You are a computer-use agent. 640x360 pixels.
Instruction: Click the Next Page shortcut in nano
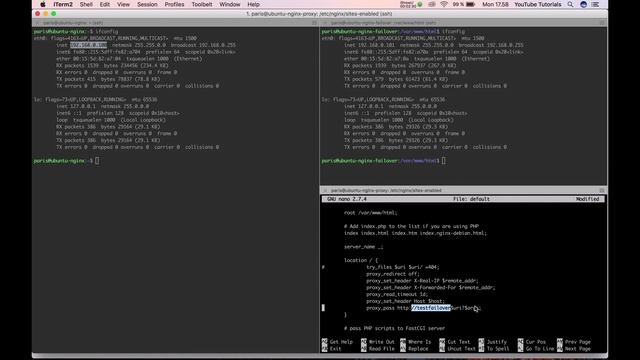click(x=574, y=349)
